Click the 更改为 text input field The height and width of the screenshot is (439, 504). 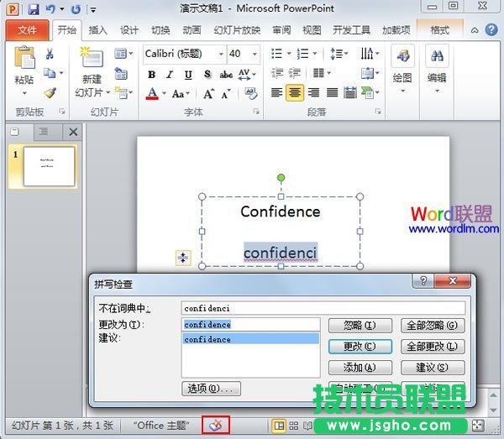pyautogui.click(x=250, y=324)
